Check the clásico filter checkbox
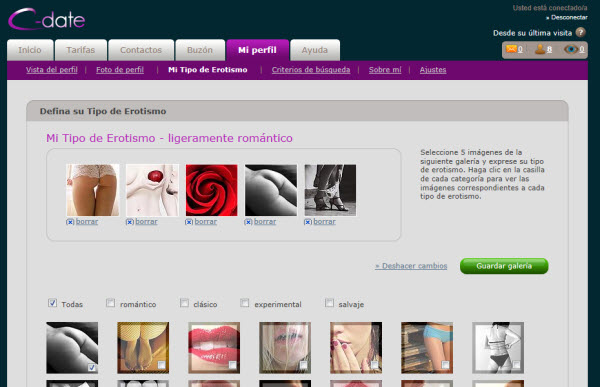Viewport: 600px width, 387px height. pyautogui.click(x=184, y=303)
